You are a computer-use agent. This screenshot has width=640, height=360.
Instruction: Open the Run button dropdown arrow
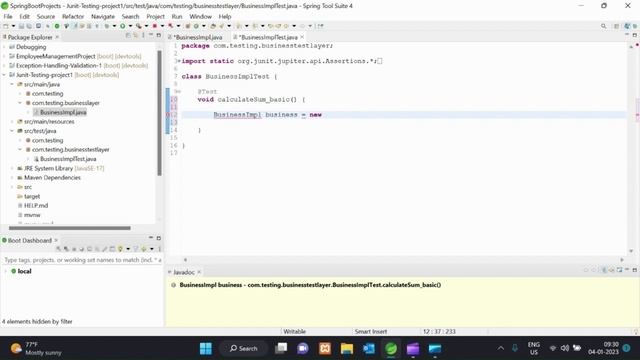tap(130, 26)
